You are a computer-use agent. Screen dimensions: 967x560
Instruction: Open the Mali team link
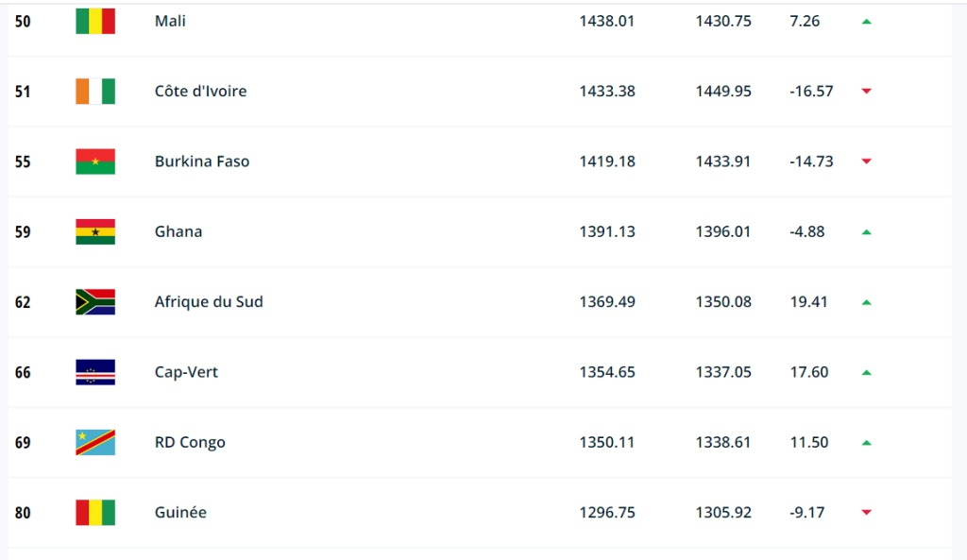170,21
